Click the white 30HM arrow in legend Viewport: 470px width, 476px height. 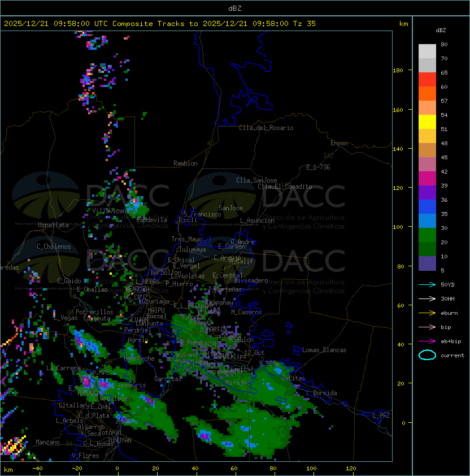pyautogui.click(x=427, y=298)
